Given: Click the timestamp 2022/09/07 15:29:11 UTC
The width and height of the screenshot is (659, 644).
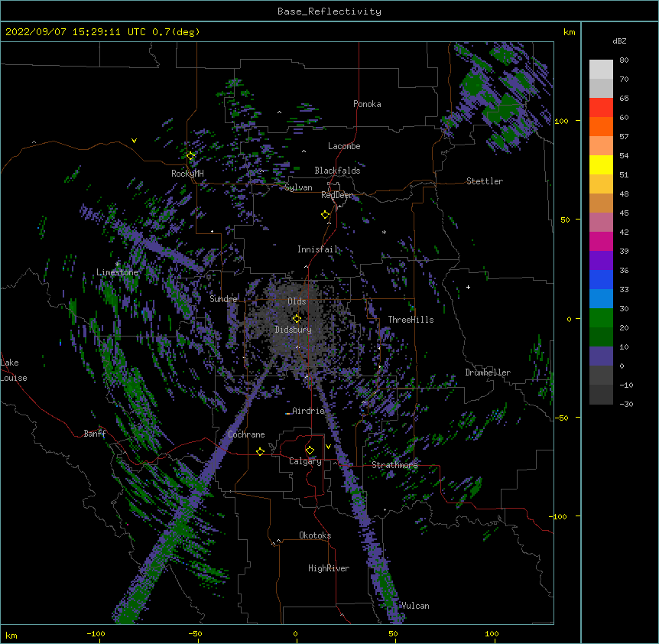Looking at the screenshot, I should (x=76, y=32).
